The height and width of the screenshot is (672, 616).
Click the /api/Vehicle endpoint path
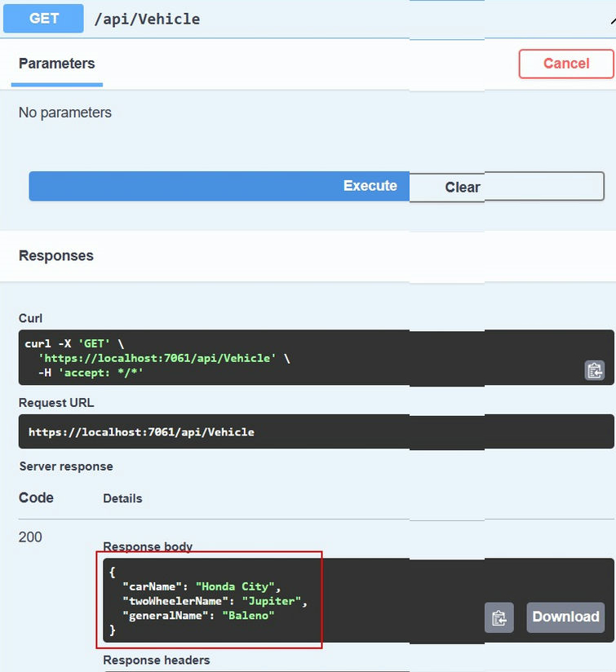pyautogui.click(x=147, y=20)
